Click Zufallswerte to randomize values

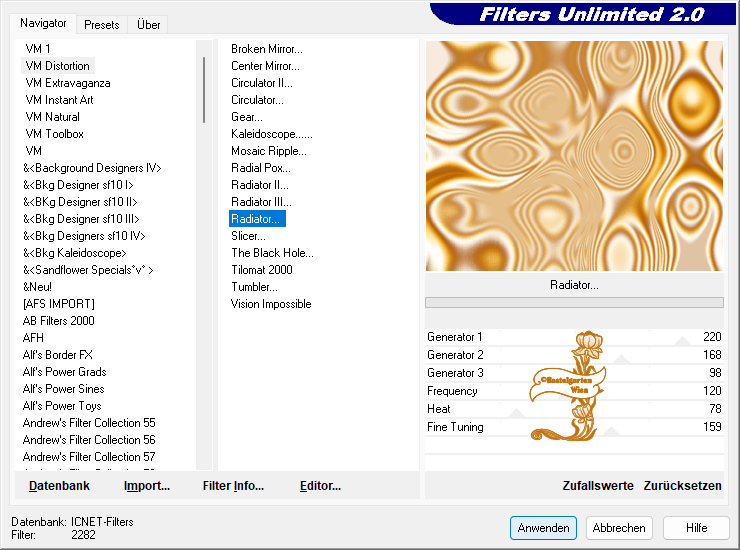[x=598, y=485]
